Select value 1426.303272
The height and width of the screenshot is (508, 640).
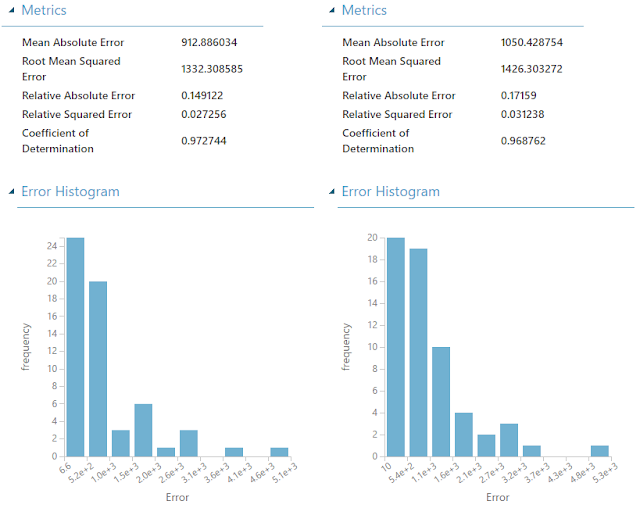point(531,69)
